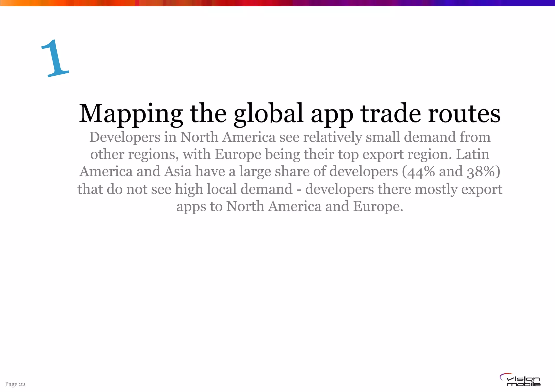Click the Vision Mobile logo
The image size is (555, 392).
(x=520, y=380)
